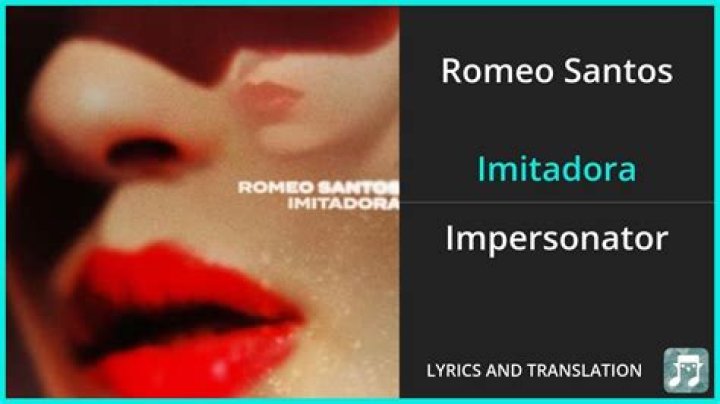The height and width of the screenshot is (404, 720).
Task: Click the IMITADORA text on album cover
Action: click(x=343, y=204)
